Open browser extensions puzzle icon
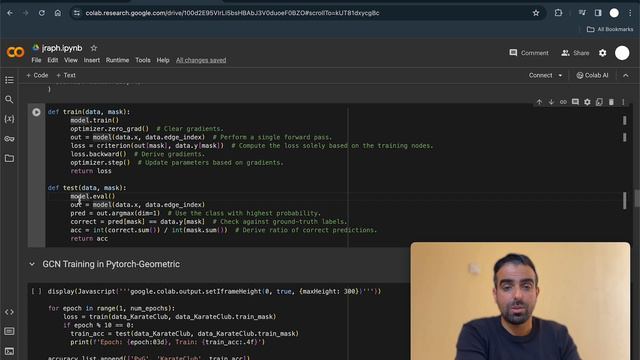The image size is (640, 360). [558, 13]
